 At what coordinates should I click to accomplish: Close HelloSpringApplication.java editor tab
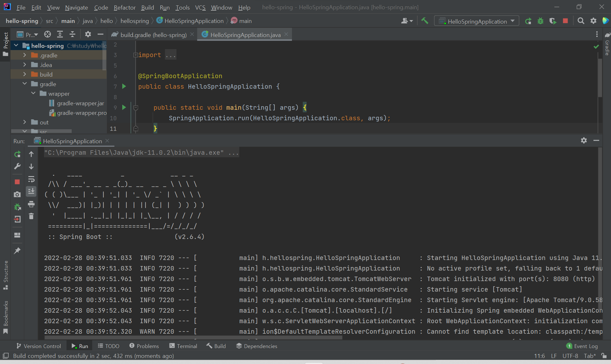tap(286, 34)
